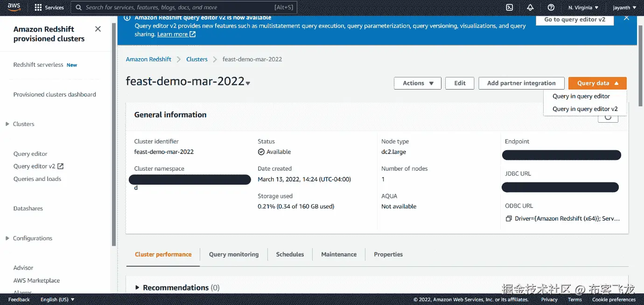
Task: Dismiss the query editor v2 banner
Action: point(626,18)
